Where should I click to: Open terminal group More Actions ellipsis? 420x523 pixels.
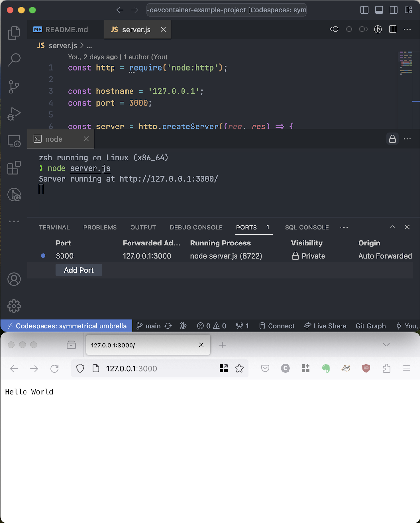tap(407, 139)
